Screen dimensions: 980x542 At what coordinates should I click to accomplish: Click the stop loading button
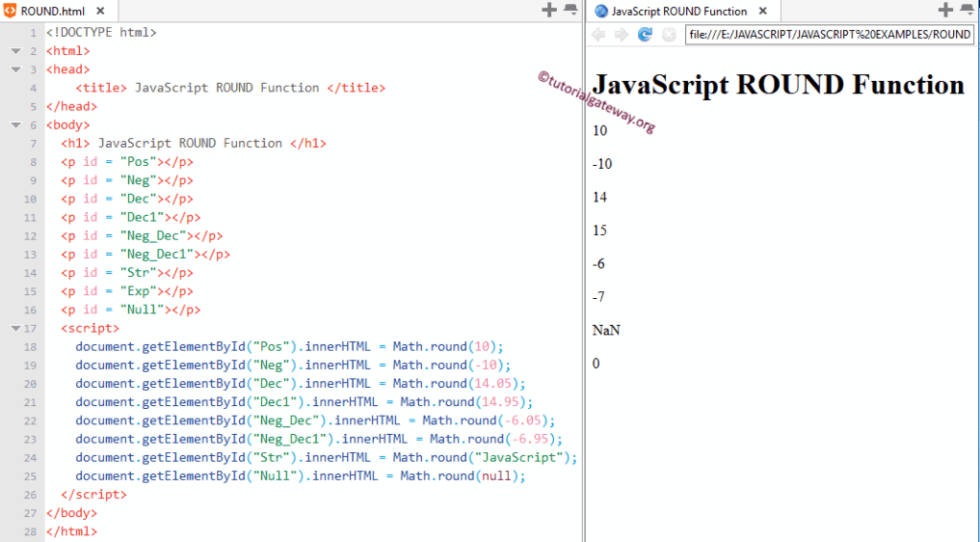[x=668, y=35]
